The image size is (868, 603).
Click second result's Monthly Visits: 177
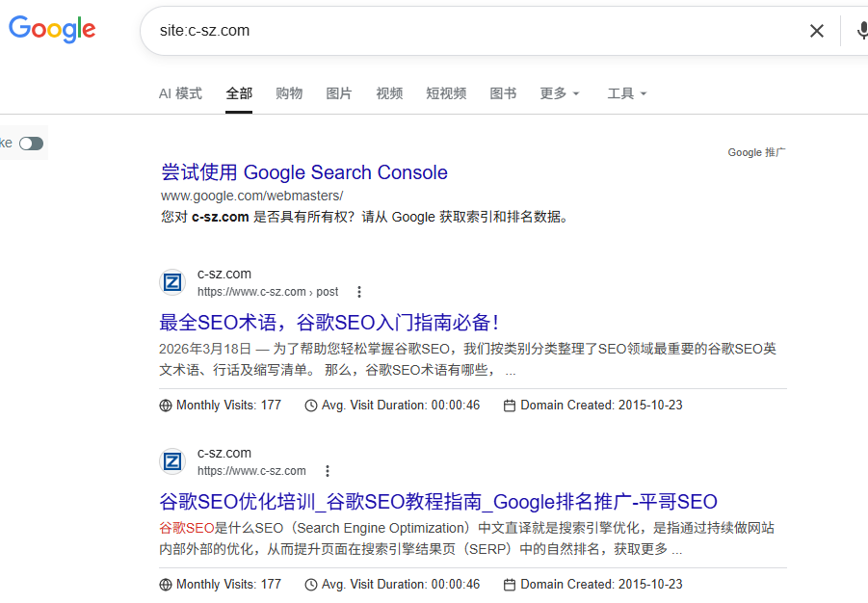coord(228,584)
